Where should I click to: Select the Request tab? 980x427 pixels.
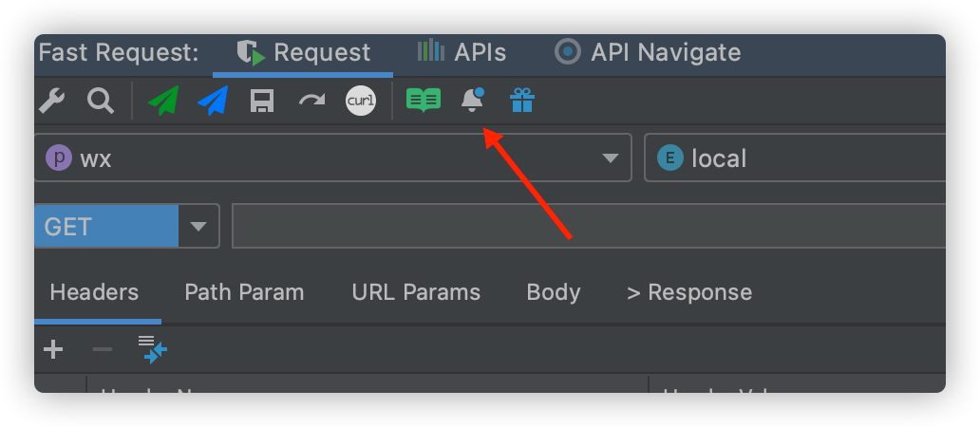pos(304,52)
